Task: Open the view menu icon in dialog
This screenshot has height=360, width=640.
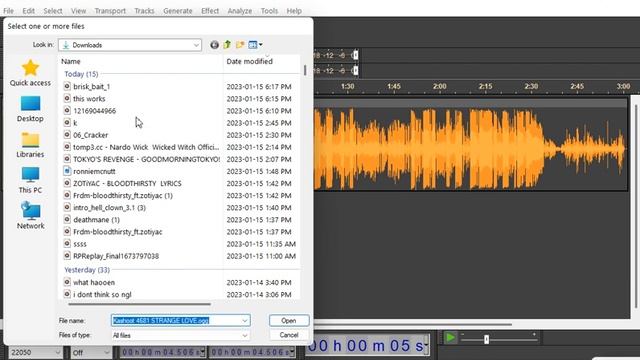Action: point(253,45)
